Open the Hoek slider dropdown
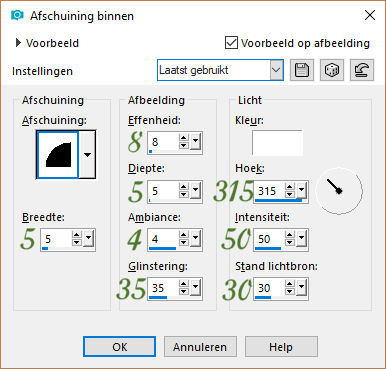Image resolution: width=386 pixels, height=369 pixels. 302,191
